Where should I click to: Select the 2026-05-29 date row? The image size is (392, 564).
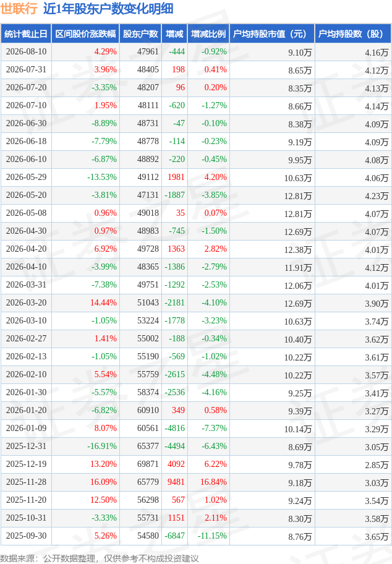[x=196, y=177]
